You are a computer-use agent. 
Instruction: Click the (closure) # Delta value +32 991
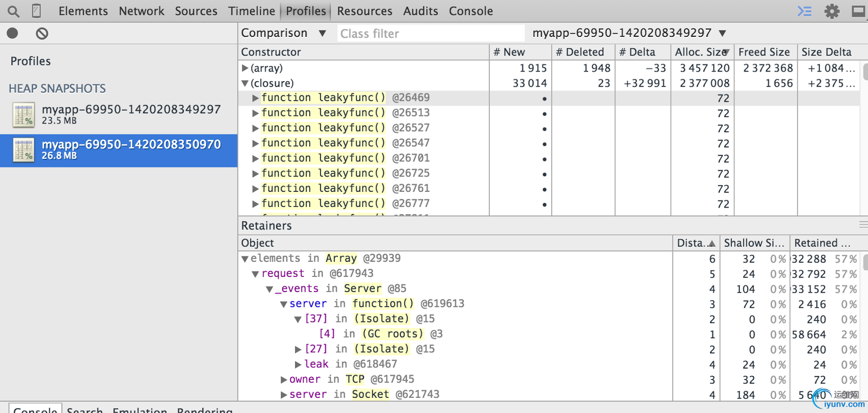click(644, 83)
